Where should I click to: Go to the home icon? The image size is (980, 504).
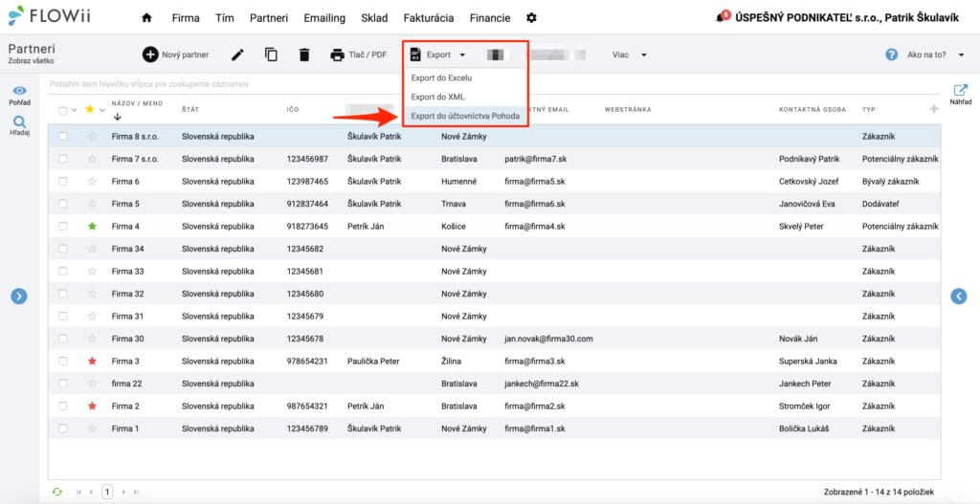point(146,18)
